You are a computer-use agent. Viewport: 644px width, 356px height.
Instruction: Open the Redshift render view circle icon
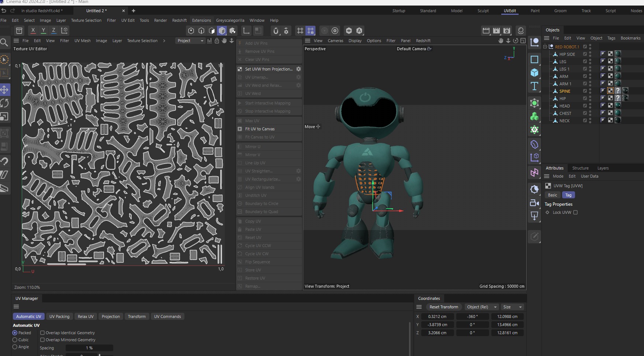click(520, 31)
